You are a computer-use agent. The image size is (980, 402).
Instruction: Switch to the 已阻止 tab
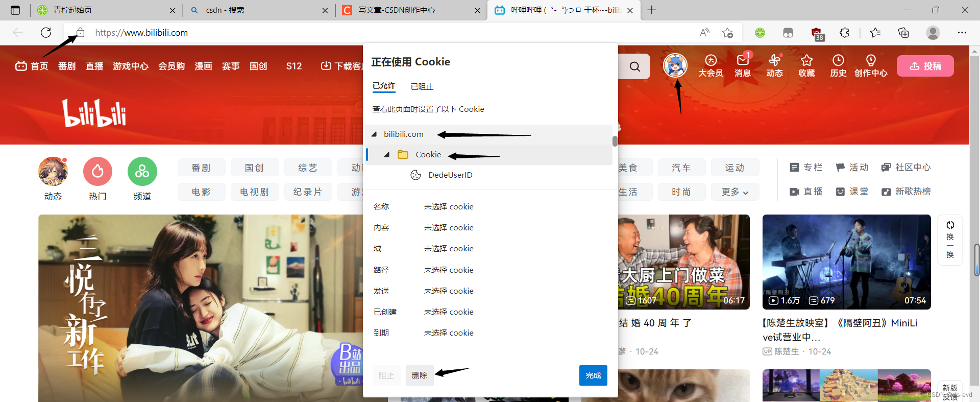click(x=422, y=87)
